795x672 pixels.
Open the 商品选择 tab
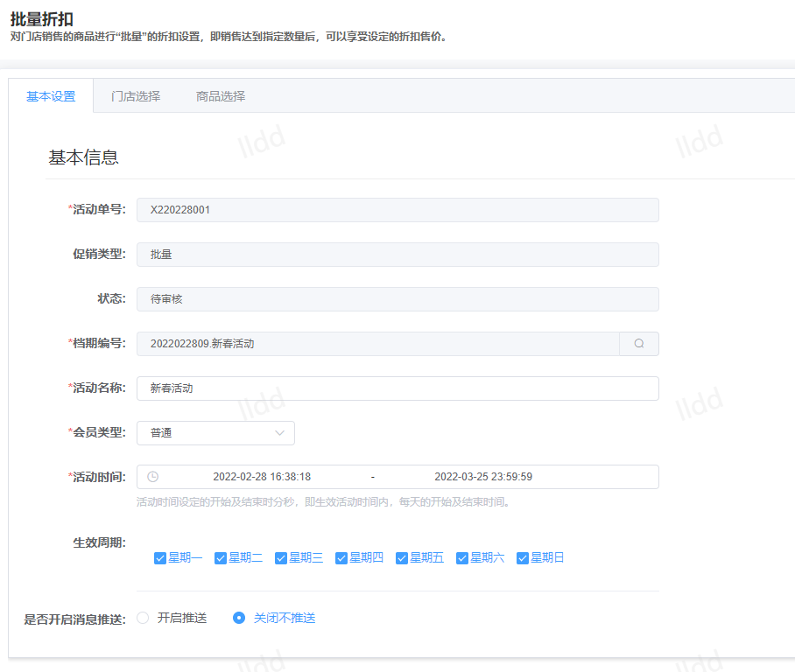coord(221,96)
